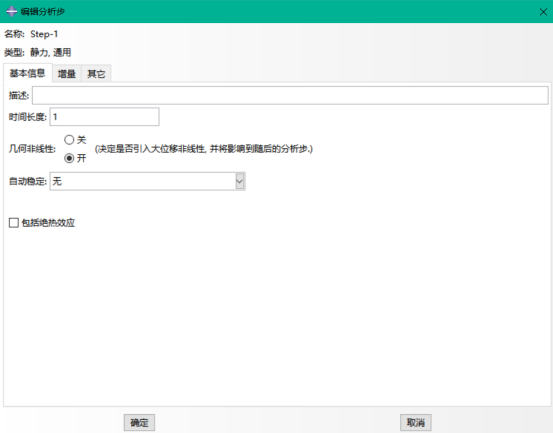Close the 编辑分析步 dialog
This screenshot has height=433, width=553.
click(543, 12)
